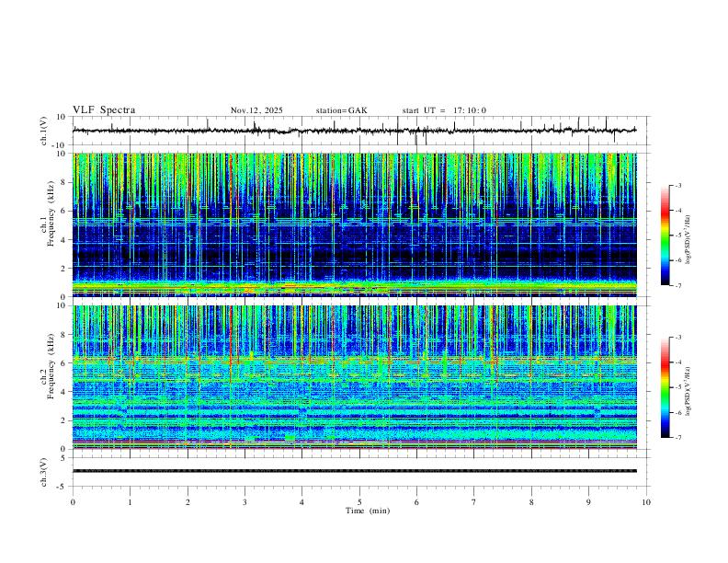Click the "6" kHz tick on ch.2 spectrogram axis
The height and width of the screenshot is (563, 728).
coord(63,363)
